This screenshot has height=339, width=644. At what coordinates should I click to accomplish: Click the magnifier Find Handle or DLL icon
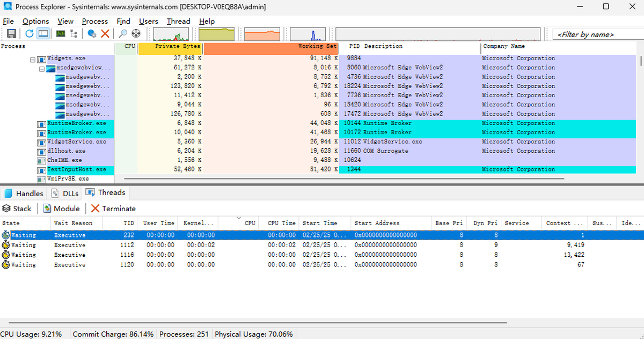click(x=123, y=33)
